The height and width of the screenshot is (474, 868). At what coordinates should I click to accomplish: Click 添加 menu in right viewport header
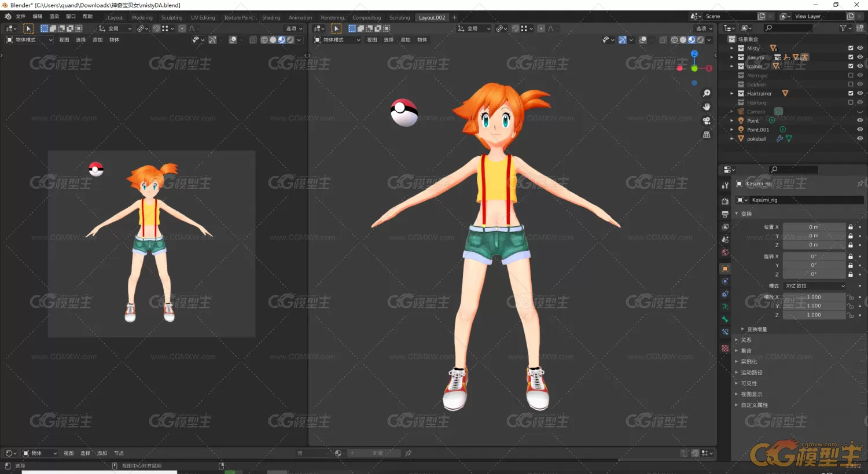click(406, 40)
